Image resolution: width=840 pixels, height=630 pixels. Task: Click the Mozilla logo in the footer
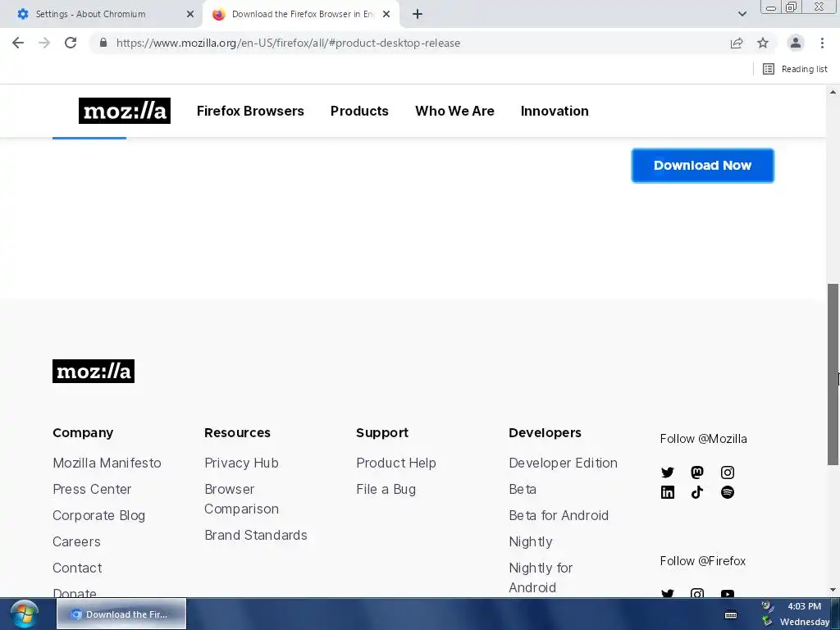pyautogui.click(x=94, y=372)
